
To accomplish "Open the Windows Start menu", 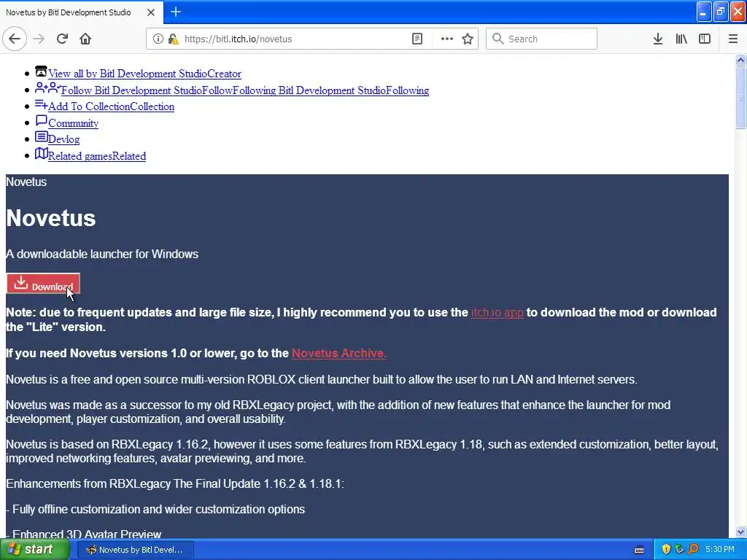I will (34, 550).
